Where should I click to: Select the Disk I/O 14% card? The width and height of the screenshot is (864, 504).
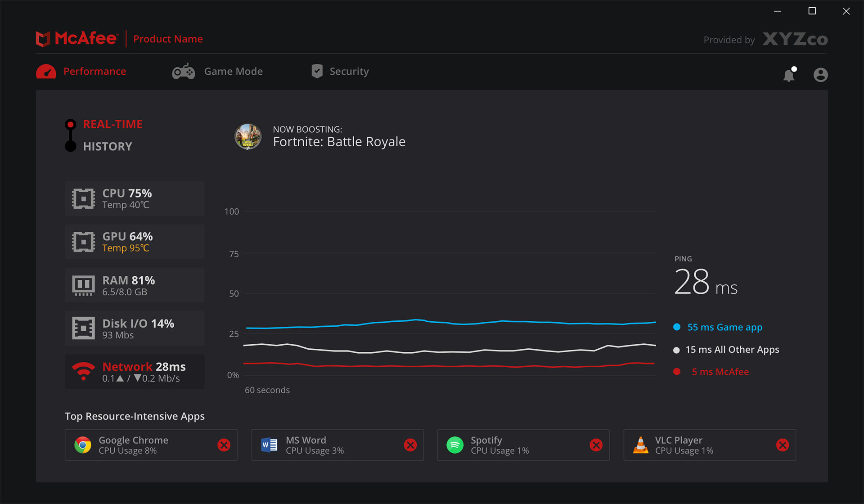click(135, 328)
